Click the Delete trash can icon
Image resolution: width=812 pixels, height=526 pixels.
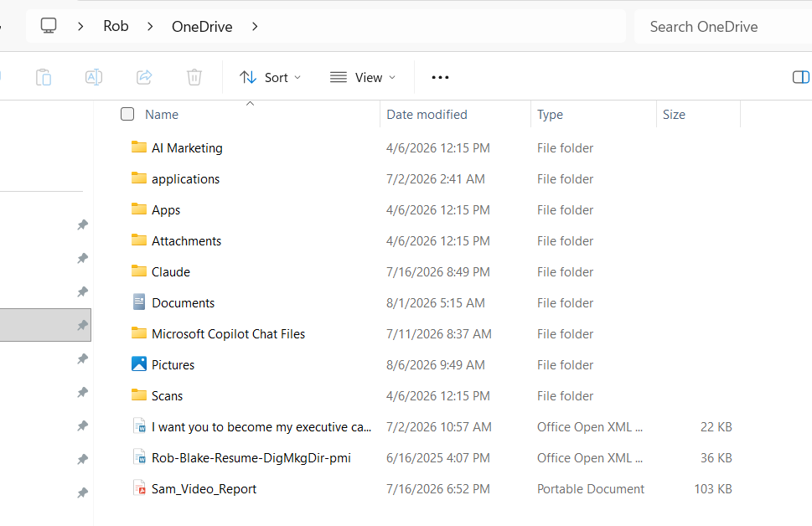[194, 77]
